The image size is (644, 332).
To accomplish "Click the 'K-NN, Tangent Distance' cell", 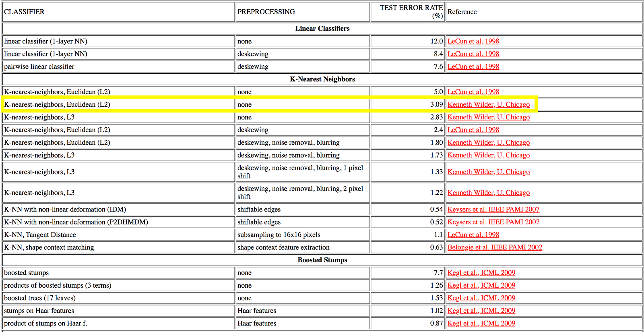I will click(119, 235).
